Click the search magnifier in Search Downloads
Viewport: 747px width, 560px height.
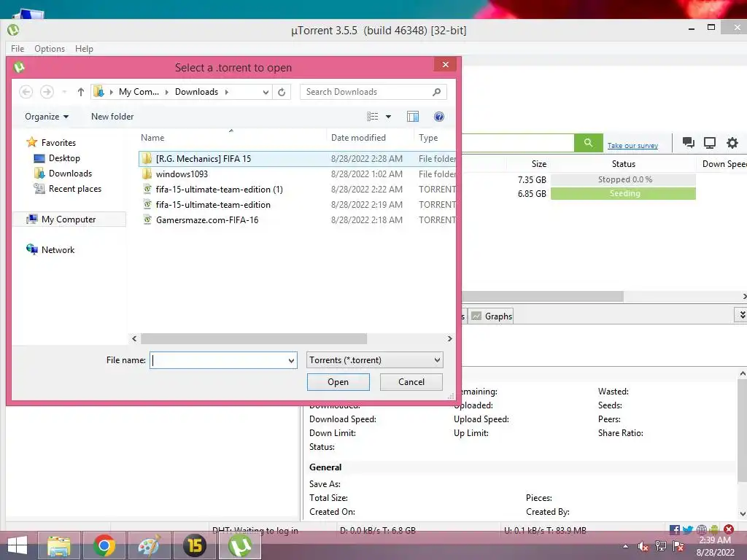(x=436, y=92)
